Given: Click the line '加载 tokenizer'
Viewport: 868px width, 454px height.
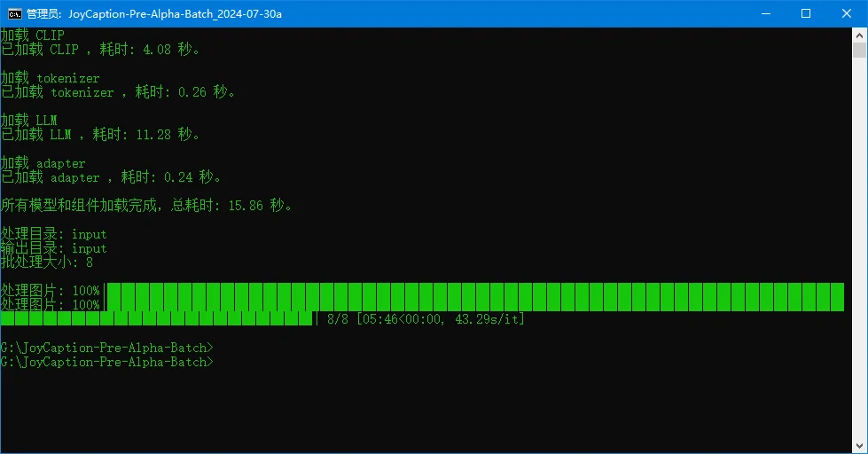Looking at the screenshot, I should [x=51, y=78].
